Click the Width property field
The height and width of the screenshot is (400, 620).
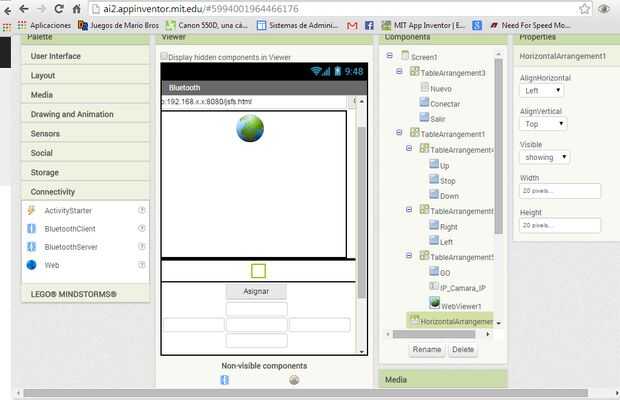(560, 191)
